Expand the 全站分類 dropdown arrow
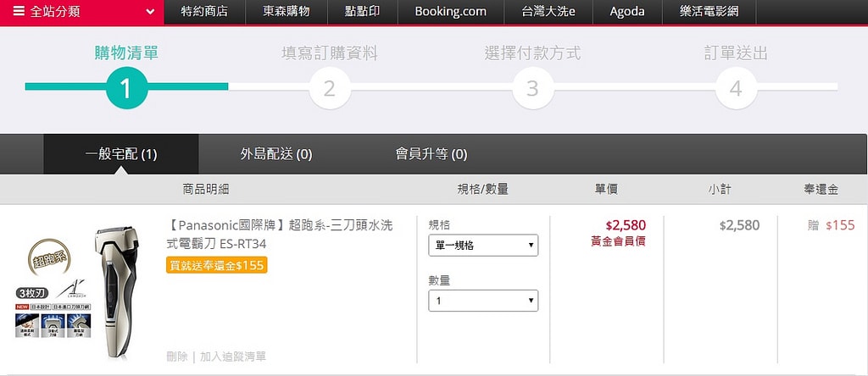The height and width of the screenshot is (376, 868). (150, 12)
